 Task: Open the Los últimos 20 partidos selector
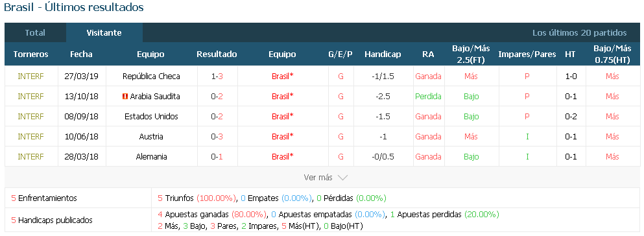click(580, 33)
